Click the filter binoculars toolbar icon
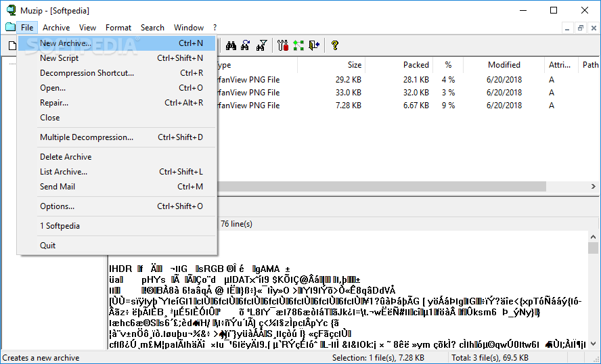601x364 pixels. click(x=262, y=45)
